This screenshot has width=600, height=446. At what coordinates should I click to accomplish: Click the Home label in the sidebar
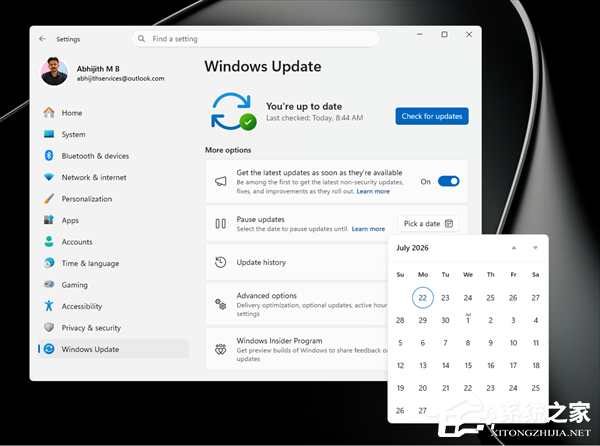point(72,113)
